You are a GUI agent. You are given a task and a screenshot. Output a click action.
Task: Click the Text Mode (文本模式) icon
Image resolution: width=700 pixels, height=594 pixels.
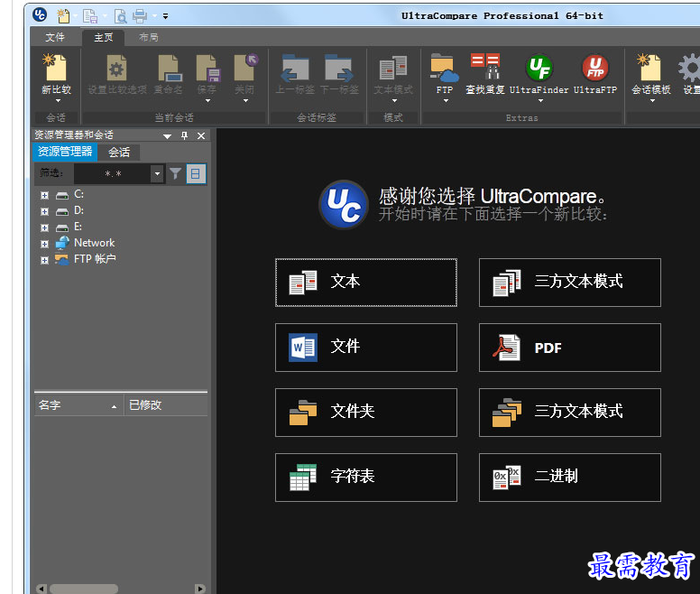click(393, 68)
